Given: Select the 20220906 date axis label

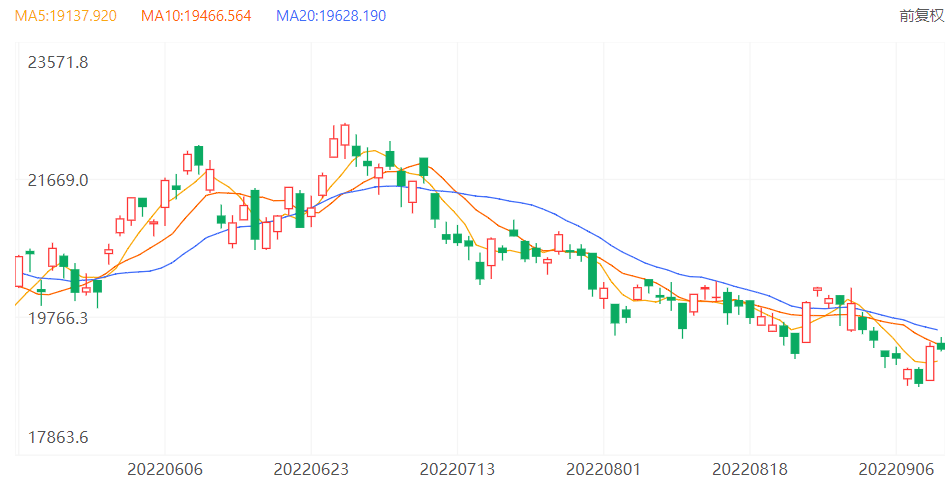Looking at the screenshot, I should [x=896, y=469].
